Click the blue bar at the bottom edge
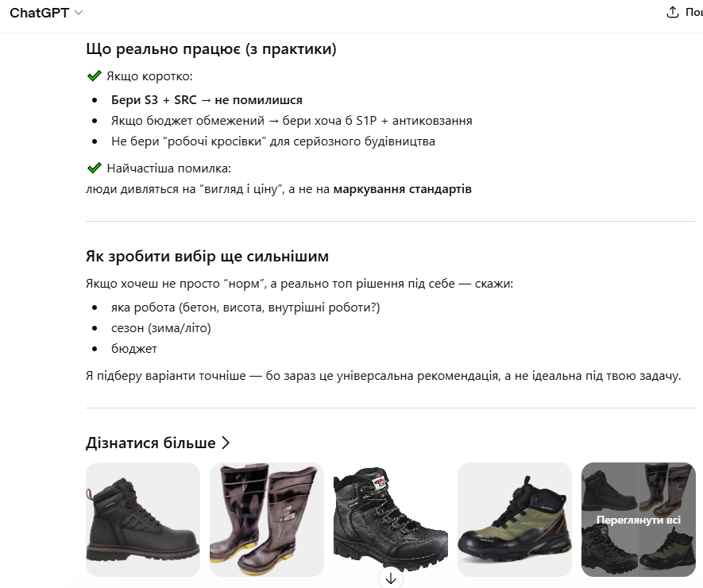Screen dimensions: 703x588 [x=351, y=586]
